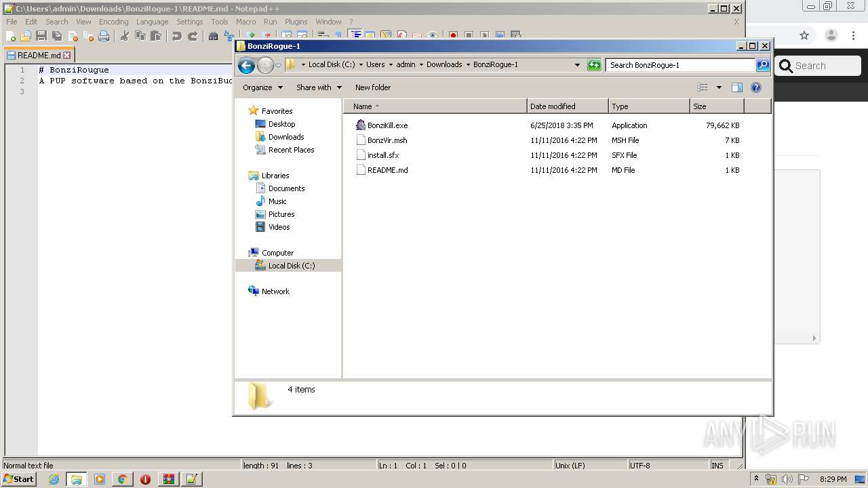Screen dimensions: 868x488
Task: Open the Organize dropdown menu
Action: pyautogui.click(x=262, y=87)
